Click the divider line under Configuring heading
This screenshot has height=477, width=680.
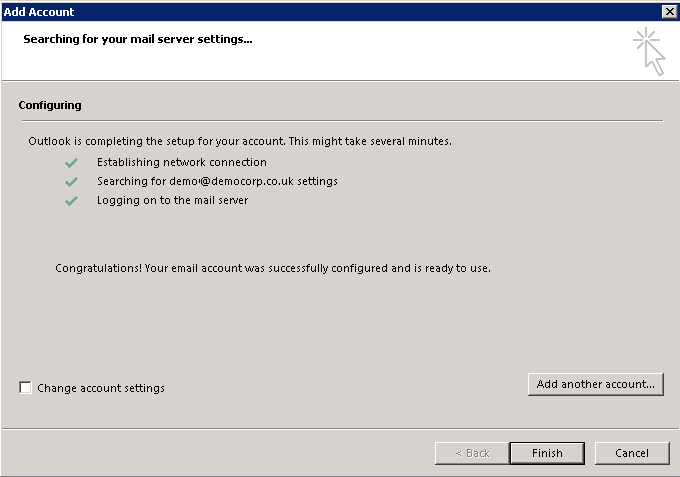pyautogui.click(x=340, y=121)
